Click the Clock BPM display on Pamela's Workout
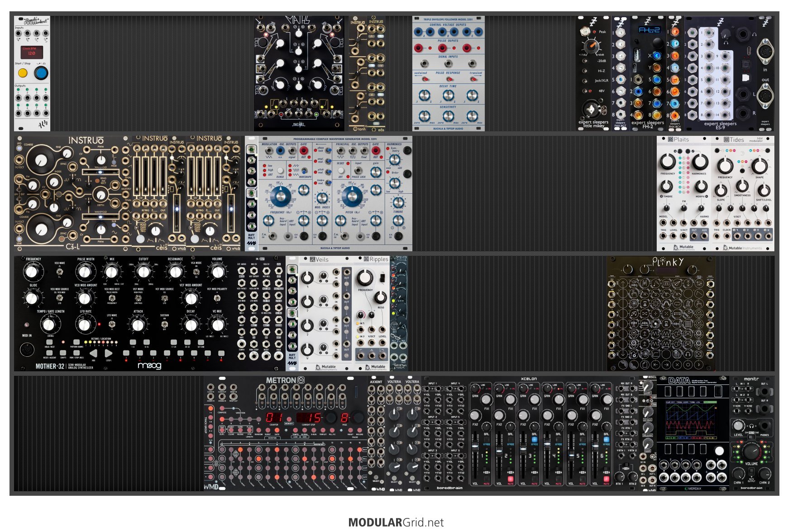Screen dimensions: 793x532 point(32,52)
